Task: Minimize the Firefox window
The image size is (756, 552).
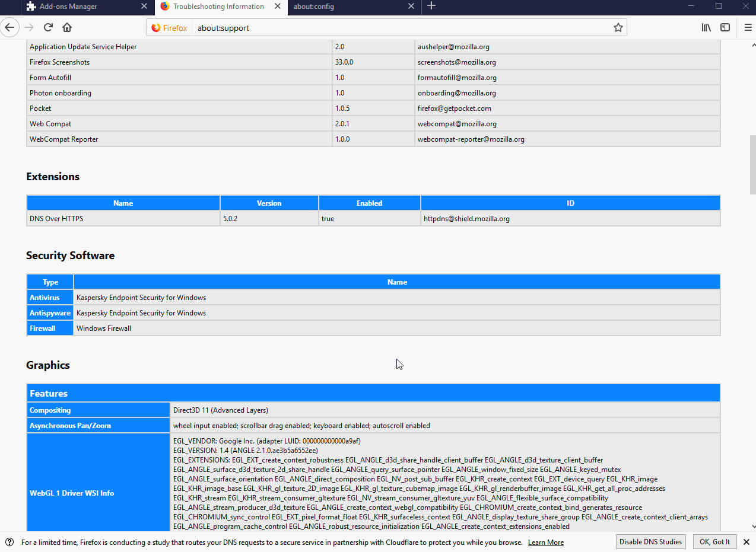Action: click(x=691, y=6)
